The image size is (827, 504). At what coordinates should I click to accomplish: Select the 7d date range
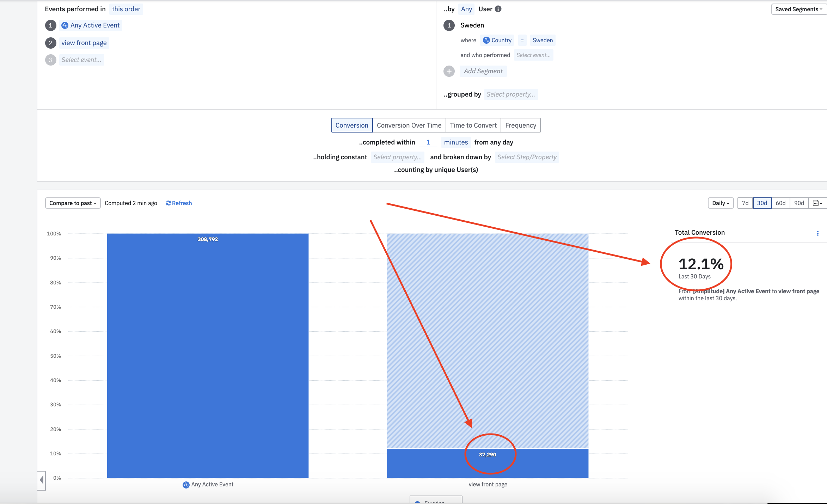point(745,203)
